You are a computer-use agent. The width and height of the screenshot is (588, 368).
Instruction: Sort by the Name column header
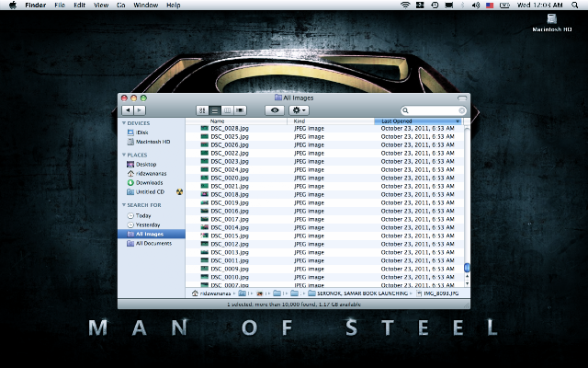pyautogui.click(x=236, y=121)
